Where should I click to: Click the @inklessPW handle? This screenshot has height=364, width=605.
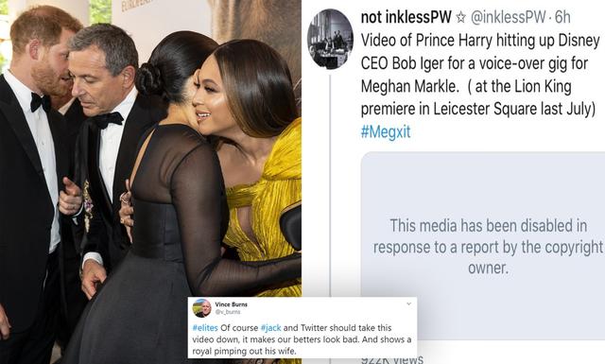tap(509, 17)
